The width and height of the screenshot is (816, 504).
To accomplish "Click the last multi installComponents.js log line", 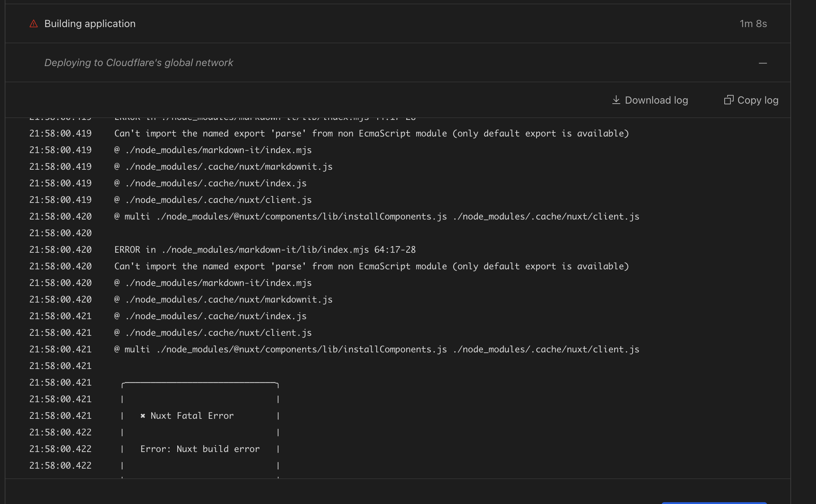I will tap(377, 349).
